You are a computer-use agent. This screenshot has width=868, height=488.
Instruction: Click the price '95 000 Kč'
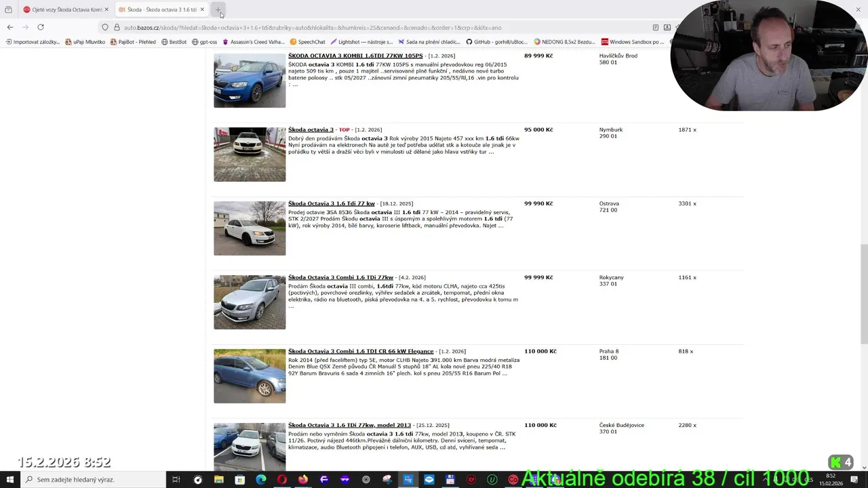coord(538,129)
